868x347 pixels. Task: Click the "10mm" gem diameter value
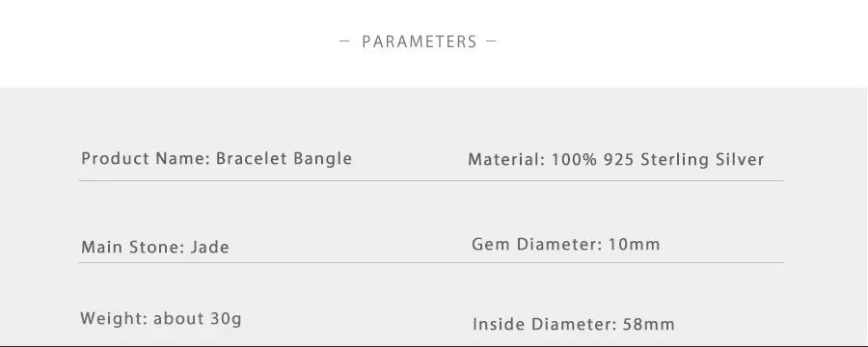634,244
